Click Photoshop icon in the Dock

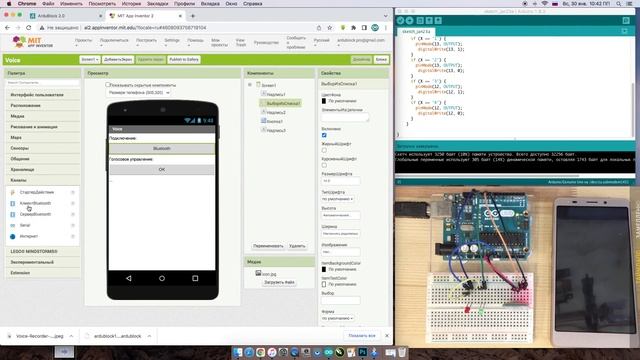click(362, 352)
